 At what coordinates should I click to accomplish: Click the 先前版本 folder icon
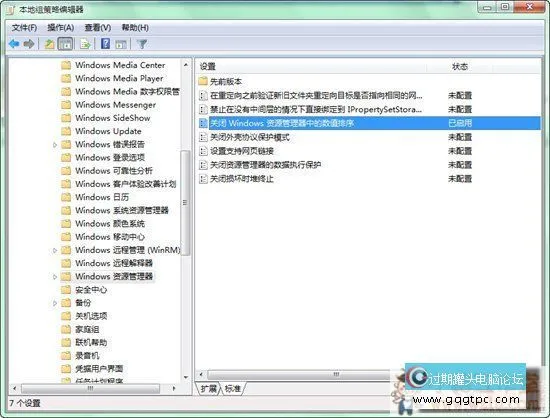203,81
